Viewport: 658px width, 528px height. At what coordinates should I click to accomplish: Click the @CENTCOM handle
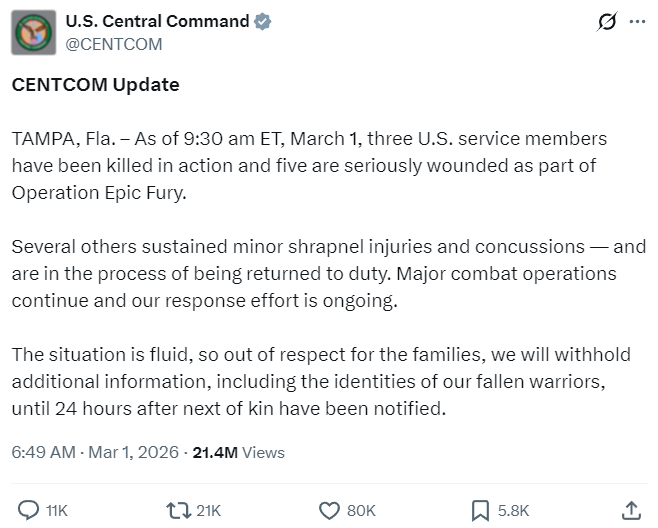tap(114, 44)
